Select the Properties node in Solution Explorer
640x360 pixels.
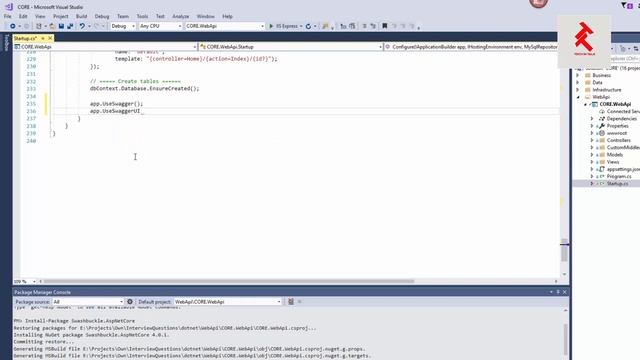[x=618, y=126]
